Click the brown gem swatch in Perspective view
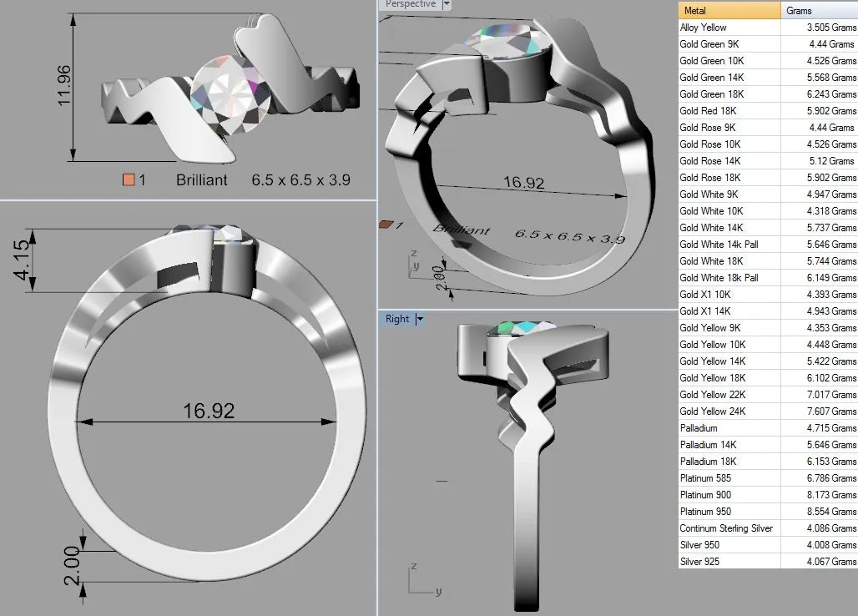This screenshot has width=858, height=616. 386,225
